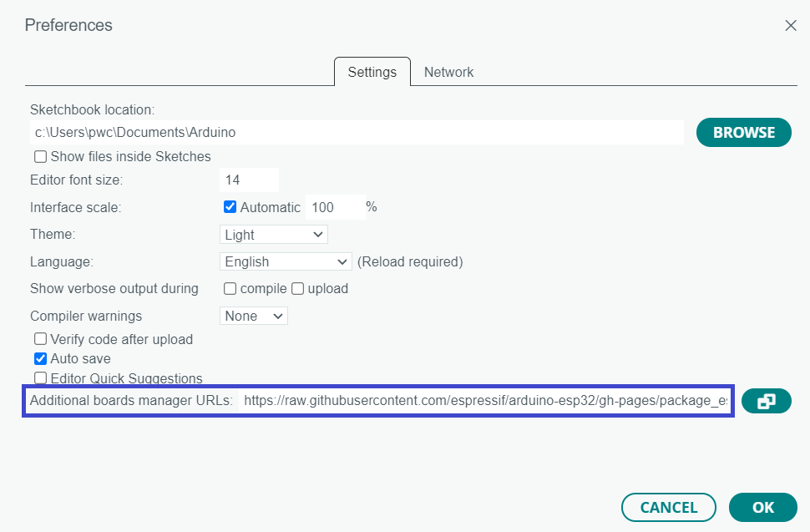810x532 pixels.
Task: Enable verbose output during compile
Action: pos(230,288)
